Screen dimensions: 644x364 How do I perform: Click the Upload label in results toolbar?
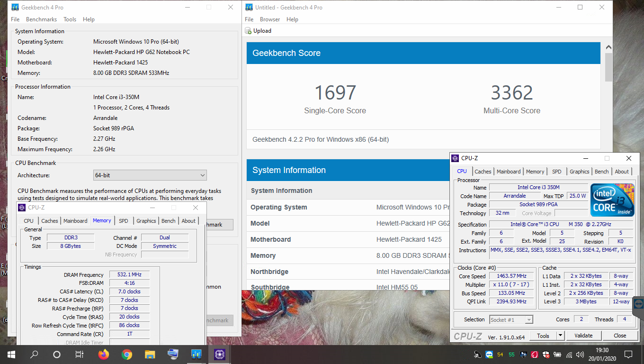(262, 31)
